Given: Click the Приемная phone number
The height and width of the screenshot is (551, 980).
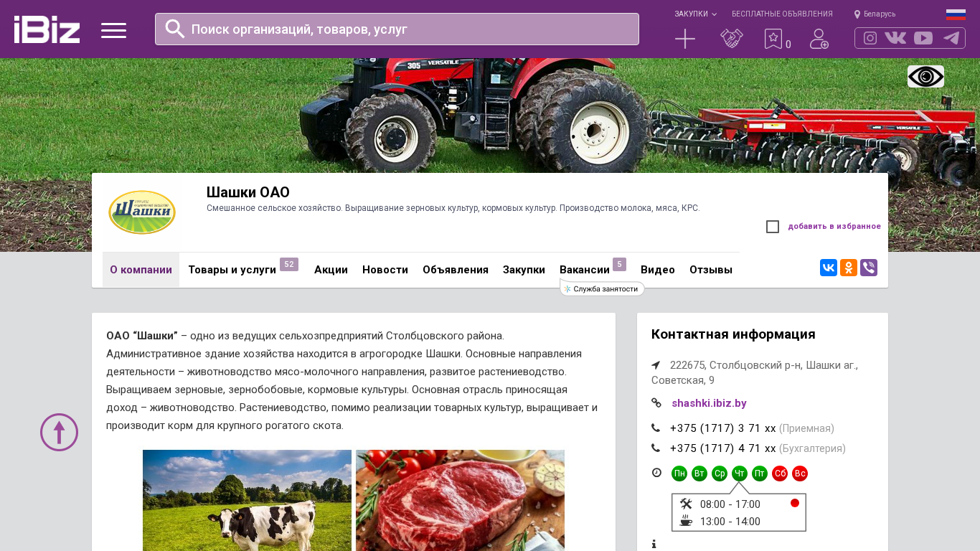Looking at the screenshot, I should coord(723,428).
